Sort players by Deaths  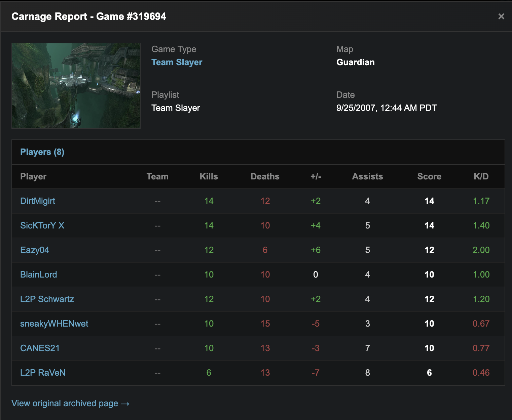coord(265,176)
